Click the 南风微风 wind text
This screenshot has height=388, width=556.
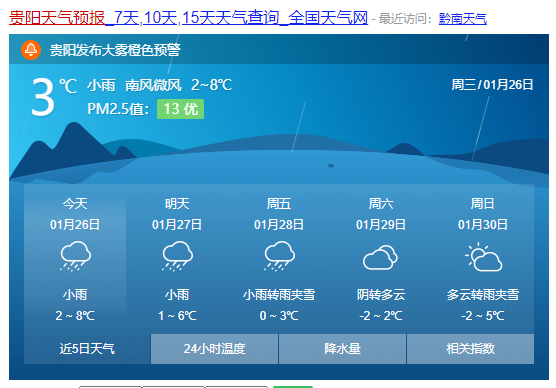(x=153, y=85)
